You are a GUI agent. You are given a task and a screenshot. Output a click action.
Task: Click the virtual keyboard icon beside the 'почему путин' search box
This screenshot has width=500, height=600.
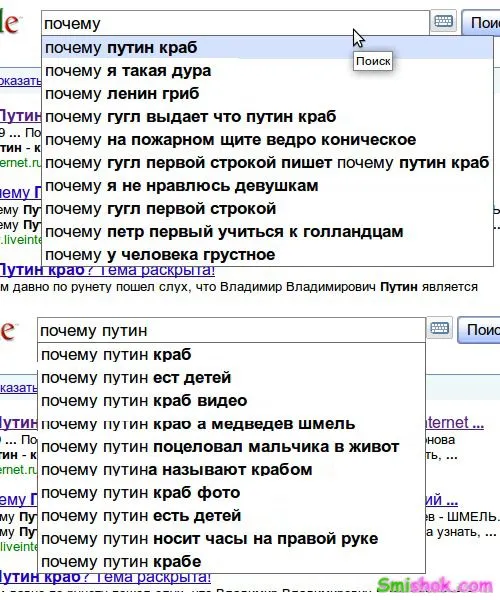tap(439, 328)
